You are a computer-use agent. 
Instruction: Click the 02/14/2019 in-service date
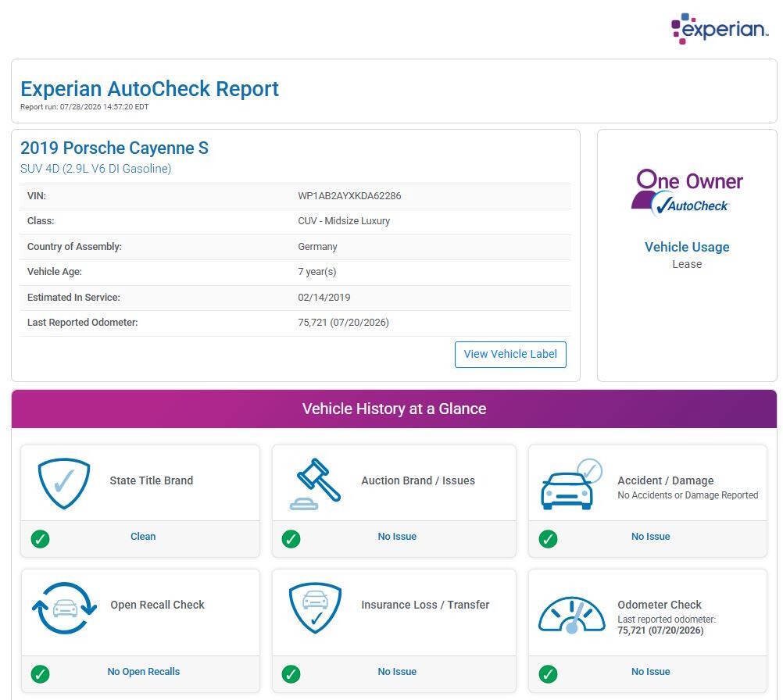[x=324, y=297]
